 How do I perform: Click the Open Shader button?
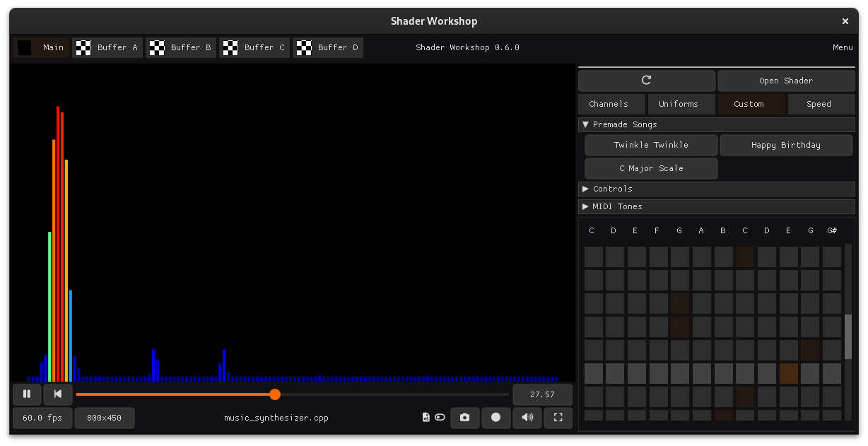(x=786, y=81)
